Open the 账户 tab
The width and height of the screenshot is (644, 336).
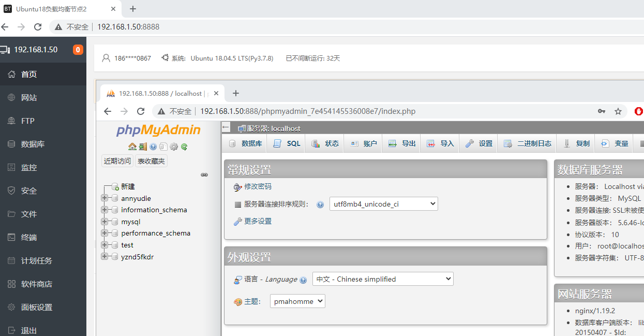(364, 143)
